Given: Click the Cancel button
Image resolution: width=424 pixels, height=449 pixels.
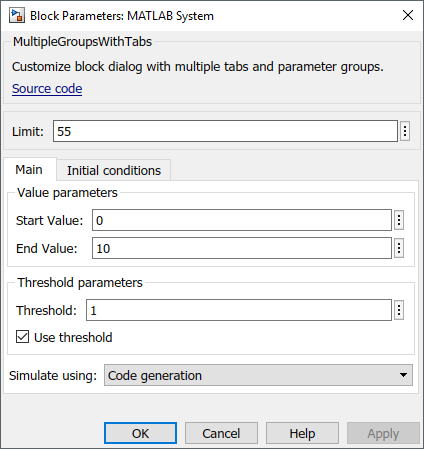Looking at the screenshot, I should coord(221,433).
